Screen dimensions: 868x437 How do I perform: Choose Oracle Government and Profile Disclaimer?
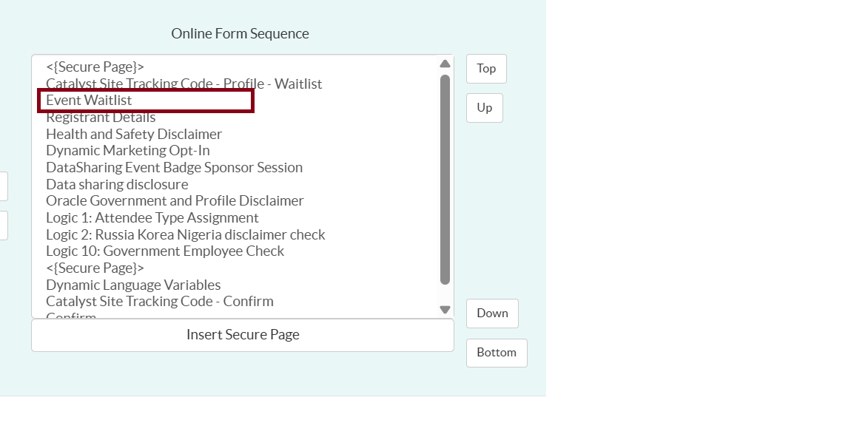175,201
